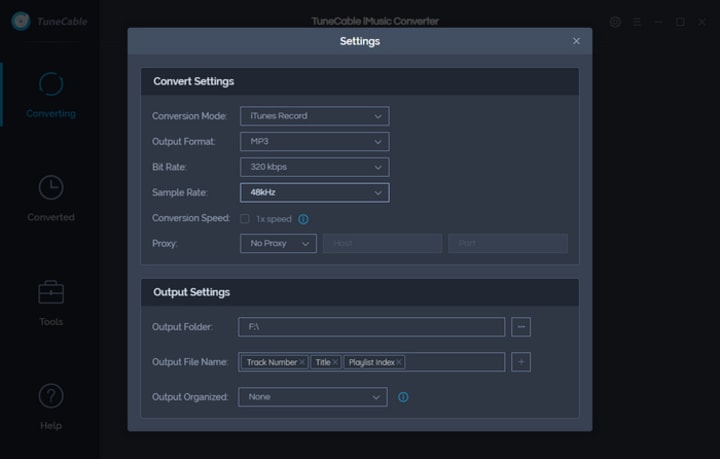Enable the 1x speed checkbox

pos(245,218)
